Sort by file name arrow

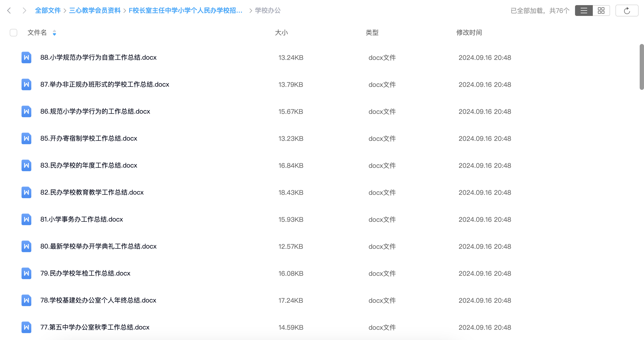click(x=54, y=33)
